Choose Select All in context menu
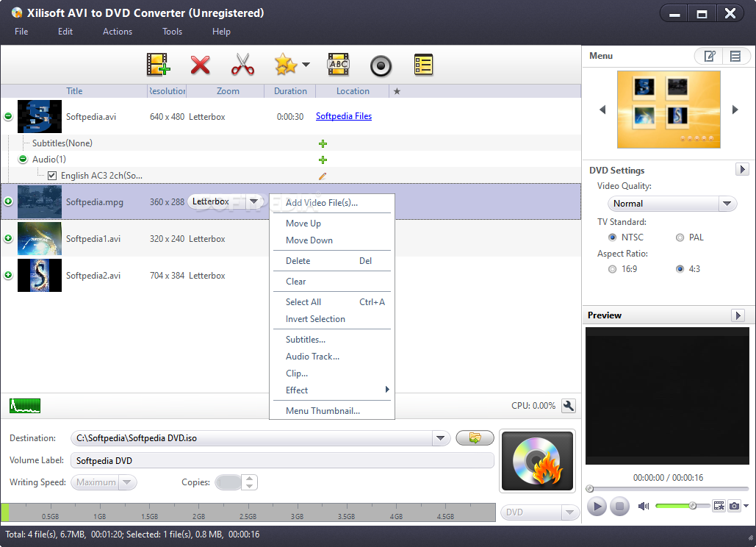756x547 pixels. 332,302
